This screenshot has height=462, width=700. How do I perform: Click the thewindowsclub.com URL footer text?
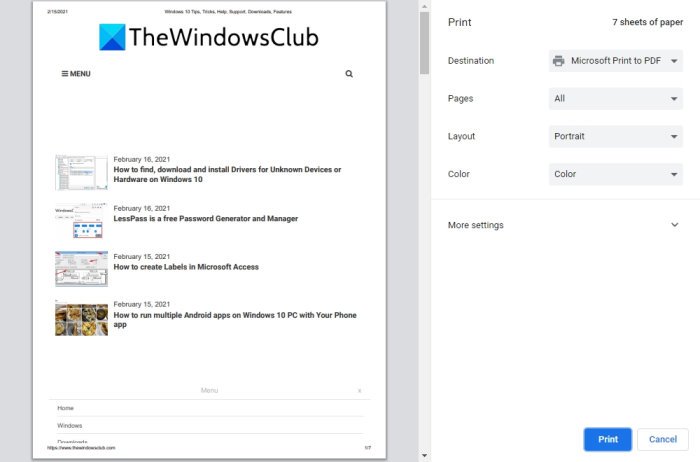pyautogui.click(x=81, y=448)
